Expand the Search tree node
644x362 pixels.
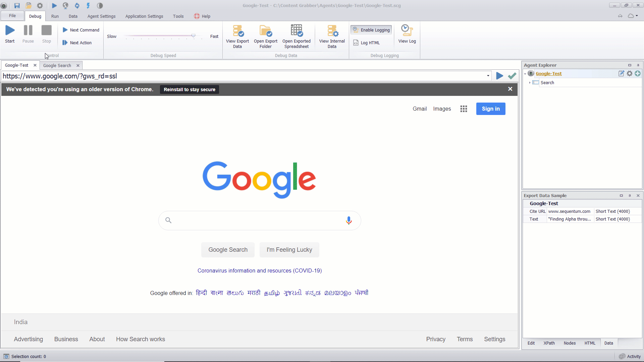[x=529, y=83]
